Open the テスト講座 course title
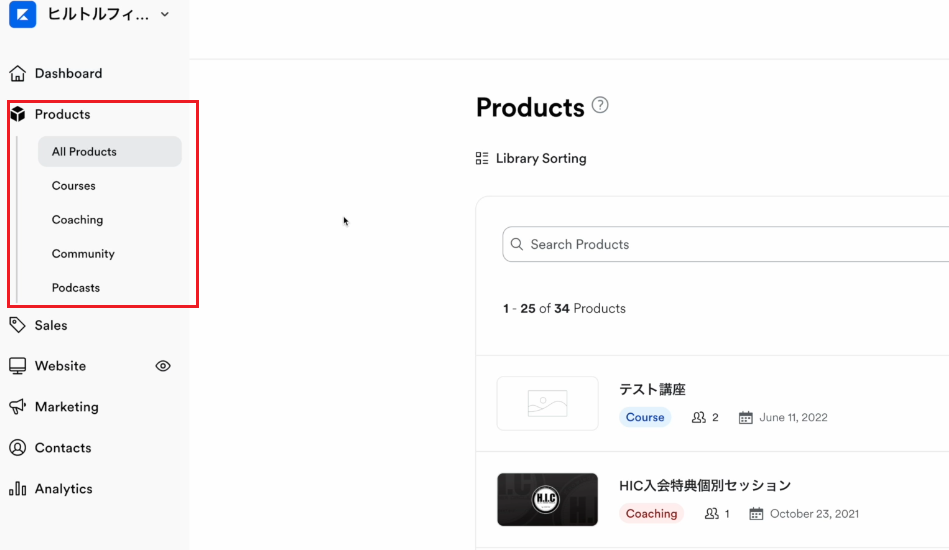The image size is (949, 550). click(x=652, y=389)
